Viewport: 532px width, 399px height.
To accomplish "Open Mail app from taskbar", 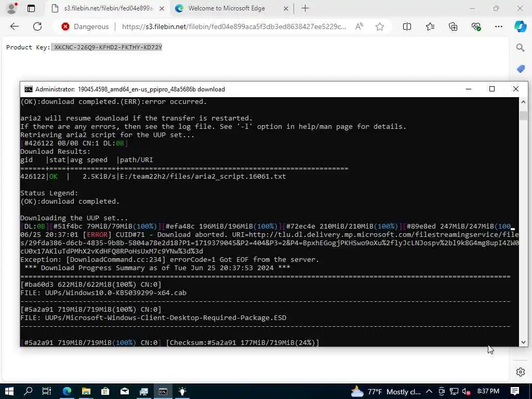I will (x=125, y=392).
